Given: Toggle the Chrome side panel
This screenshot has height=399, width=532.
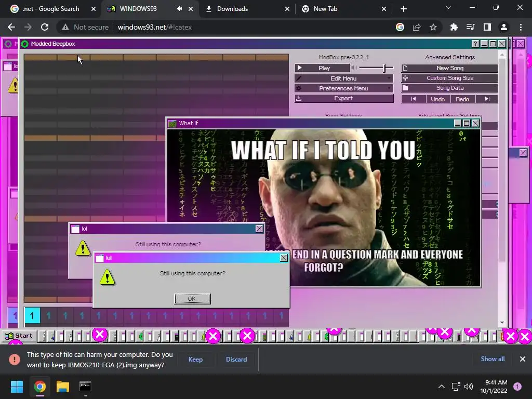Looking at the screenshot, I should point(487,27).
